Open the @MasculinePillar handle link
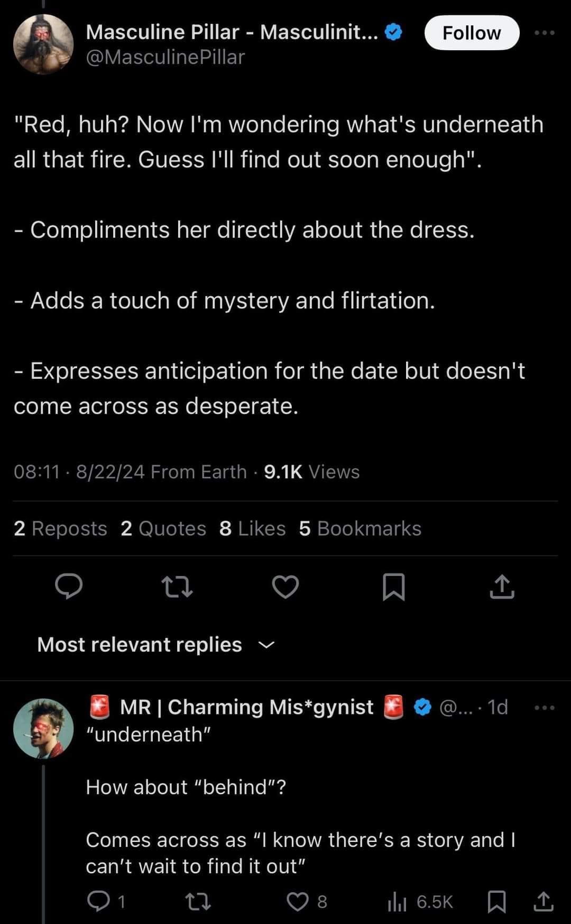The height and width of the screenshot is (924, 571). click(x=165, y=57)
